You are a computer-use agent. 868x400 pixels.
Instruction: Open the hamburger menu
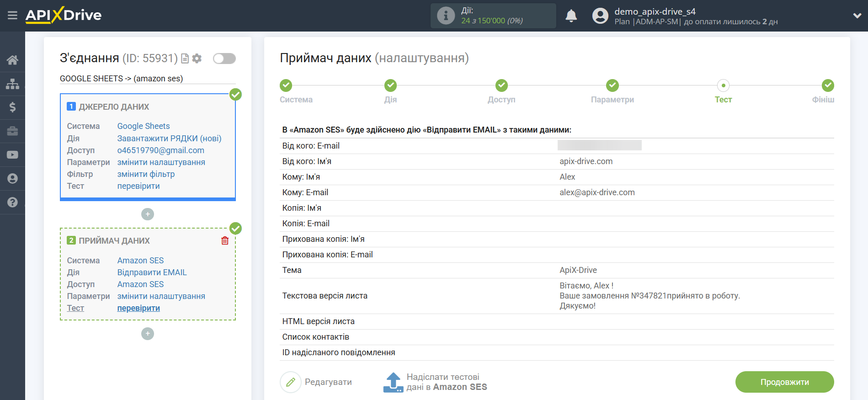click(x=12, y=16)
